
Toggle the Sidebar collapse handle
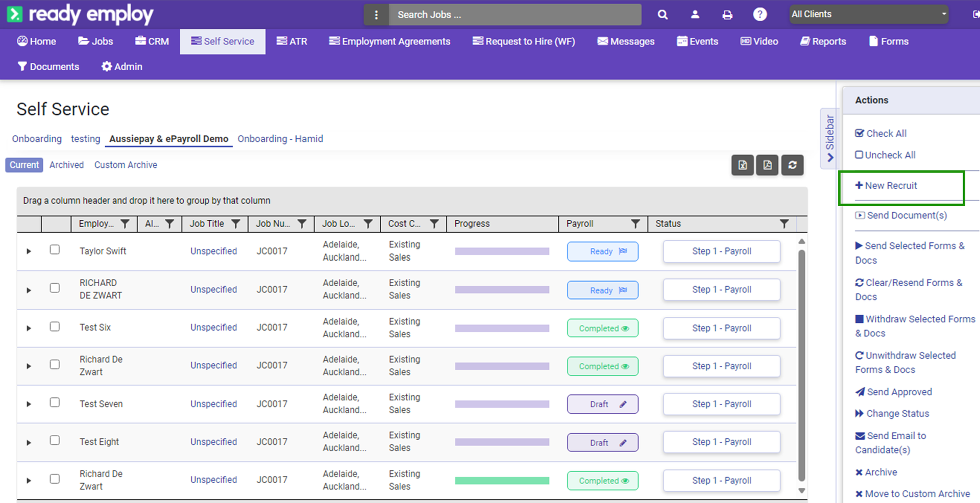(828, 138)
